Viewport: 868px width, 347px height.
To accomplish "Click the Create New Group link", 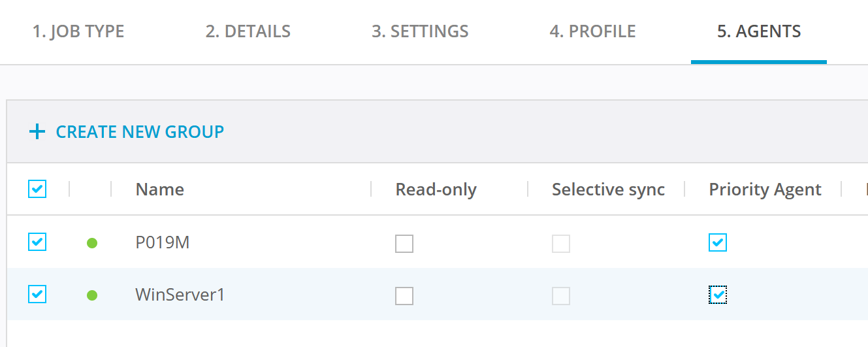I will [x=140, y=132].
